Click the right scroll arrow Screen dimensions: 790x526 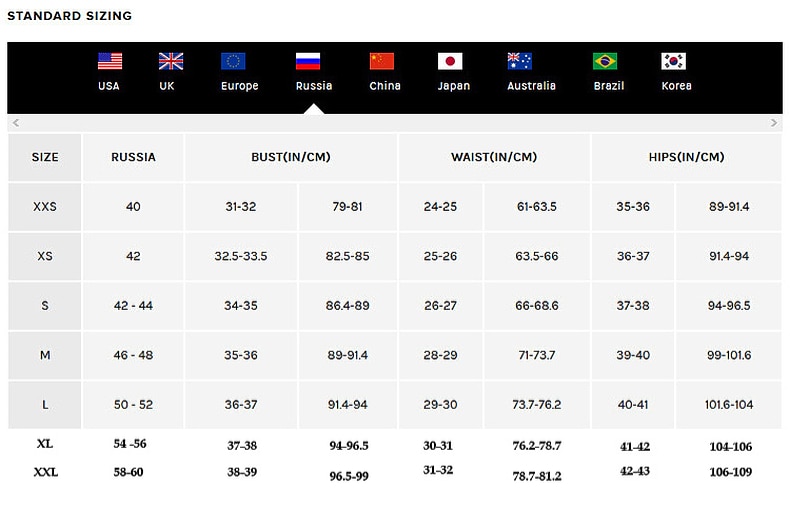(x=774, y=123)
